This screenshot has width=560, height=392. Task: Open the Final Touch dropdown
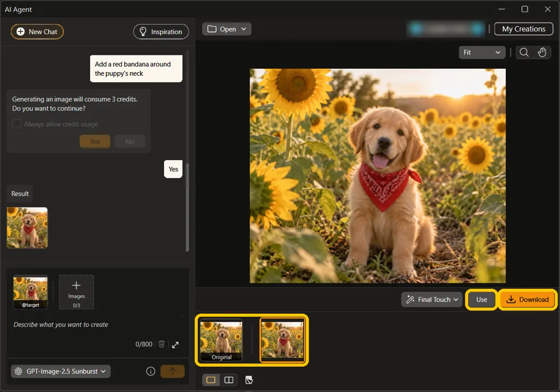point(432,300)
